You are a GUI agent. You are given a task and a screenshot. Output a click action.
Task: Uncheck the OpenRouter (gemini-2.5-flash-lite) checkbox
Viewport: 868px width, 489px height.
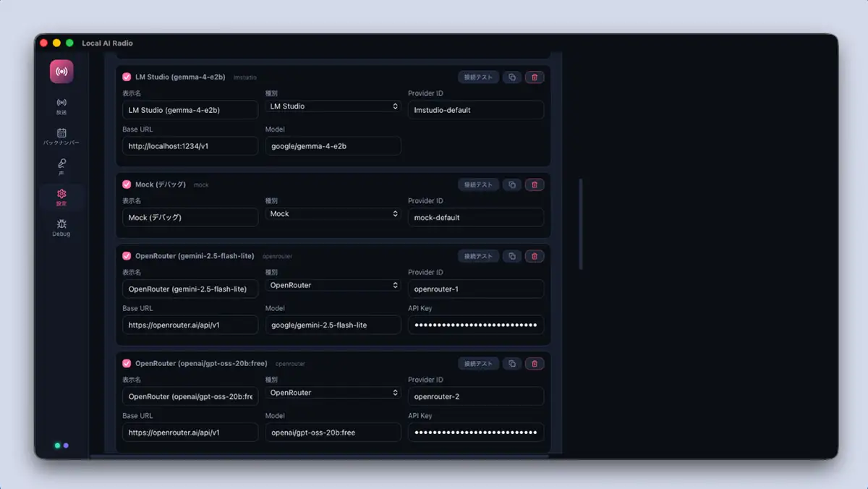click(127, 256)
